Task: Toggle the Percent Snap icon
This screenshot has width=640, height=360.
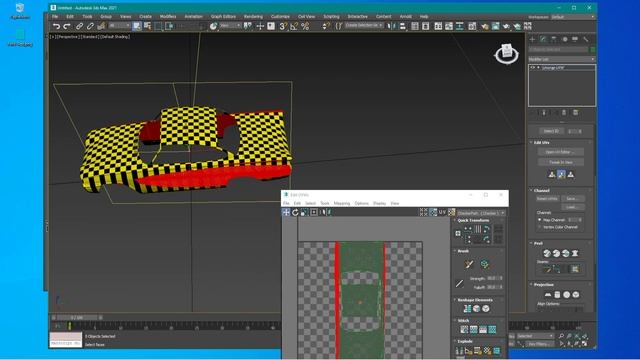Action: (305, 27)
